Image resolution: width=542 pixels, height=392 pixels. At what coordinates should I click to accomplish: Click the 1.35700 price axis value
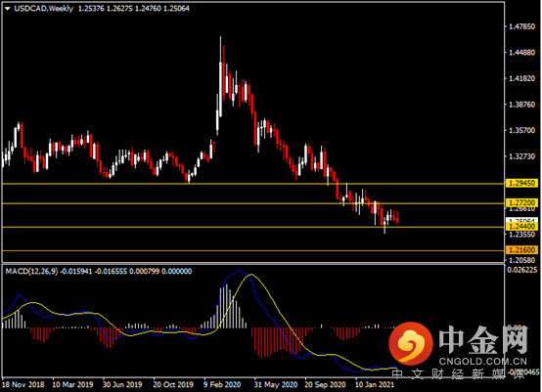[x=522, y=131]
